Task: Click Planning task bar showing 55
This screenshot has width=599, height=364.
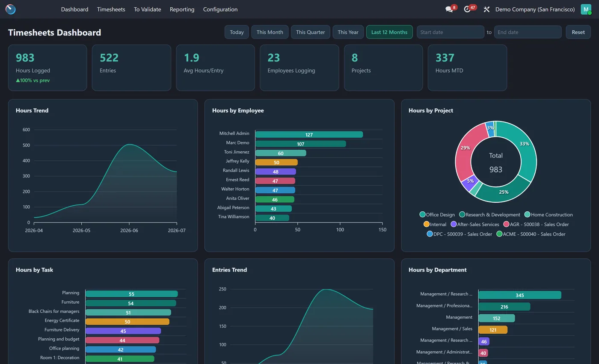Action: coord(131,294)
